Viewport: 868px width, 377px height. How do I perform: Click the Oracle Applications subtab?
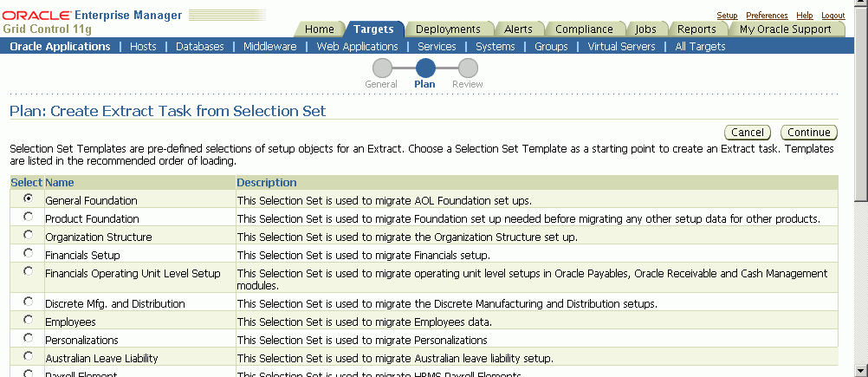60,47
